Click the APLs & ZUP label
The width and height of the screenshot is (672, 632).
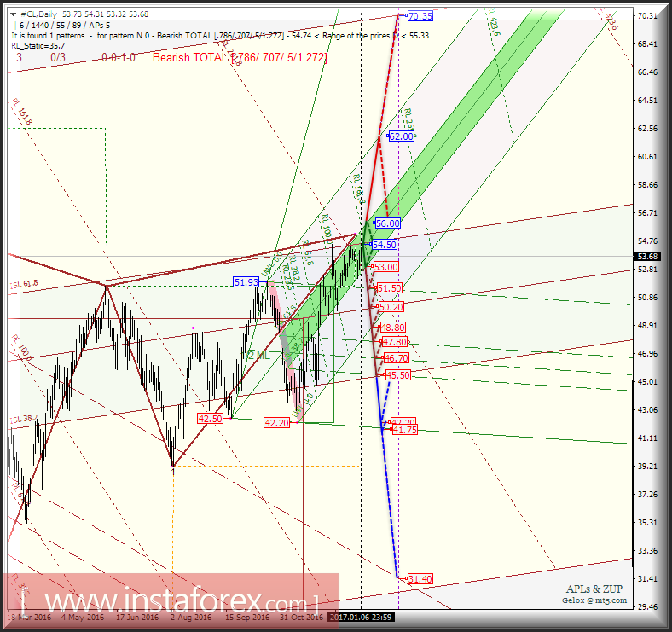click(594, 589)
